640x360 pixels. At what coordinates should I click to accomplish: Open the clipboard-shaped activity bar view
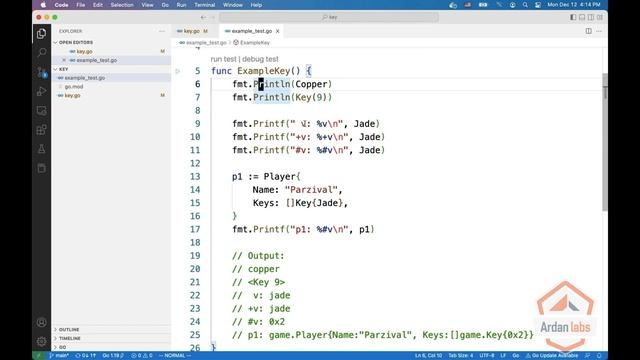[x=41, y=168]
